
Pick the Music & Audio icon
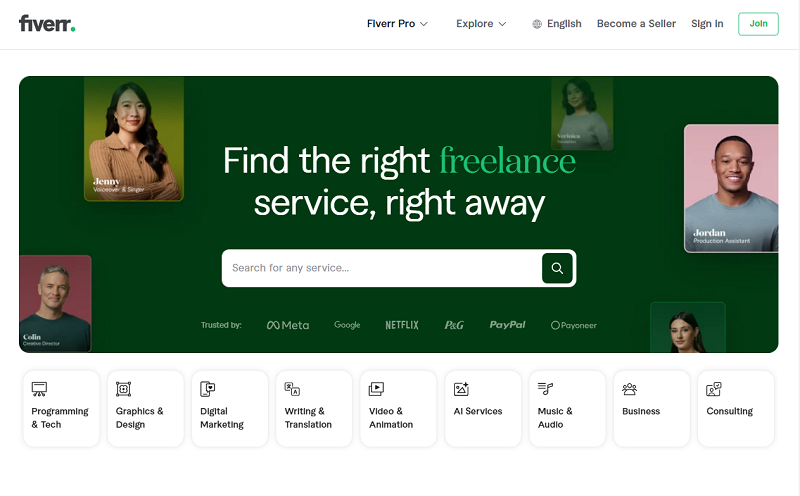[x=545, y=389]
